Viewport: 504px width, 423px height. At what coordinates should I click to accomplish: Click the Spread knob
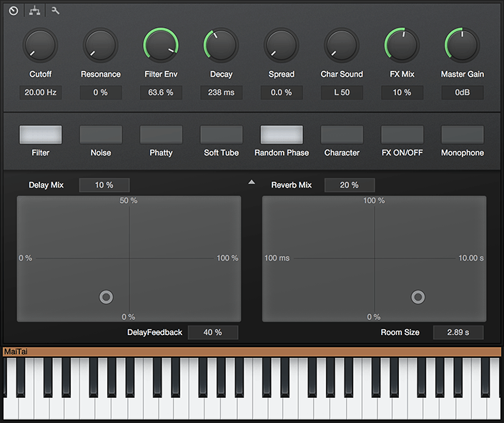pyautogui.click(x=281, y=45)
